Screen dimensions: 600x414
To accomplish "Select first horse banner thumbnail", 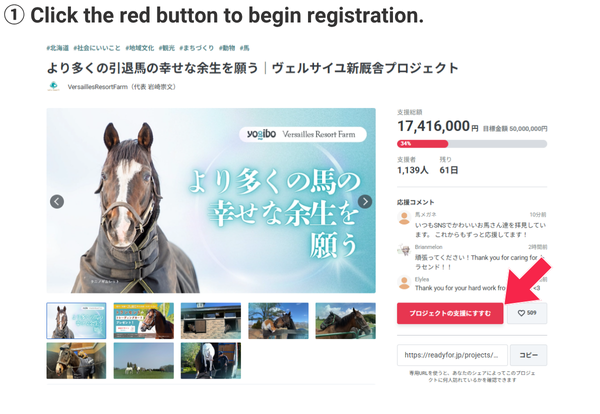I will click(x=76, y=321).
